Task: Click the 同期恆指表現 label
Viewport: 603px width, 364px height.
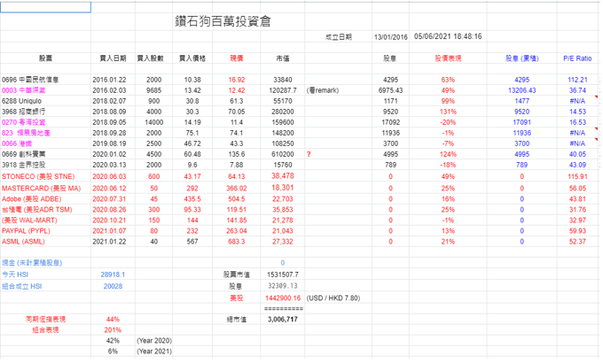Action: (x=45, y=319)
